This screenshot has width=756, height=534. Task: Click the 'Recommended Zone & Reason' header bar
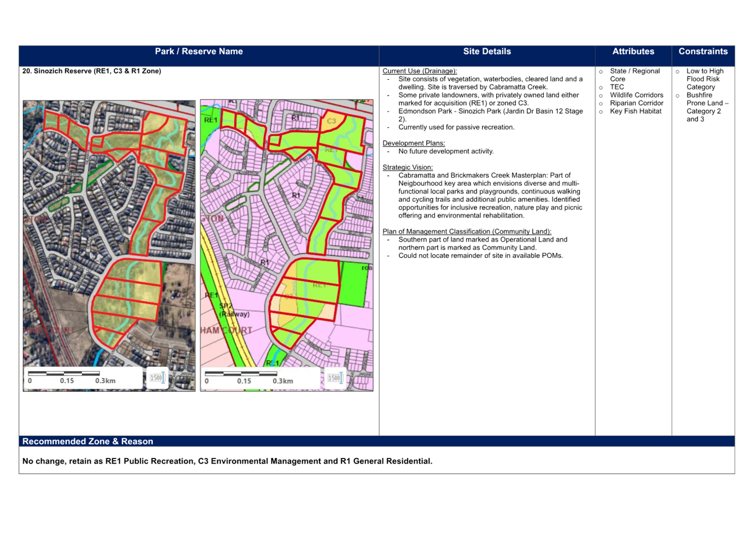point(377,441)
